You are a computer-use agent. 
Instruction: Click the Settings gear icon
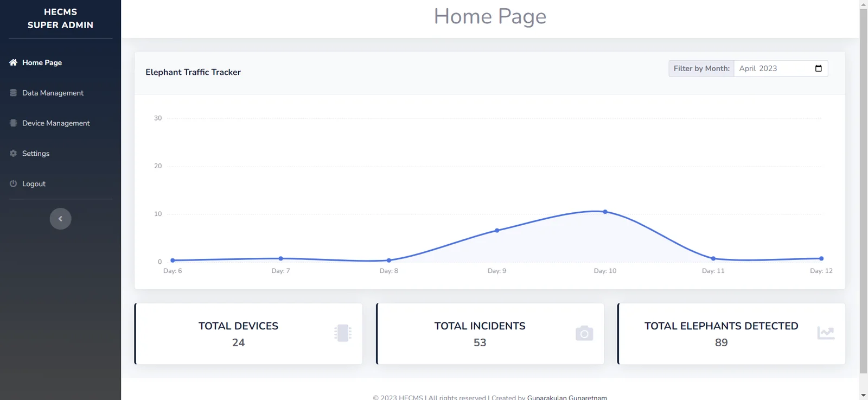click(13, 154)
